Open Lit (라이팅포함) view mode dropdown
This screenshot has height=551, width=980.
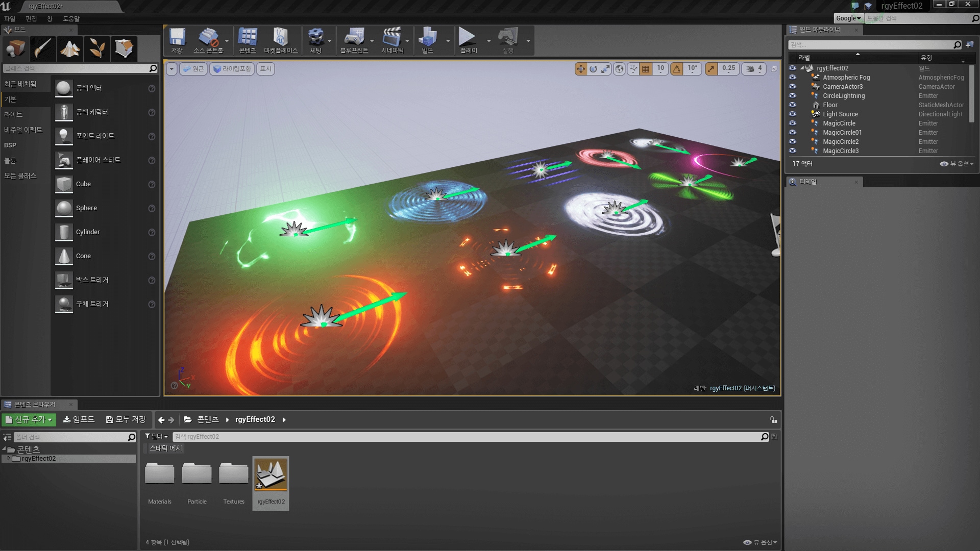click(232, 69)
